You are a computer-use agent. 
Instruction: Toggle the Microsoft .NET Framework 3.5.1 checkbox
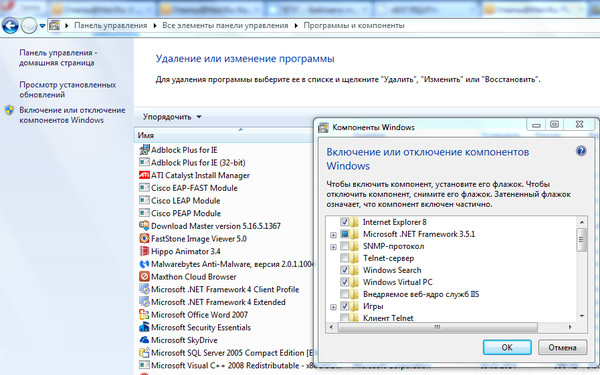tap(344, 234)
